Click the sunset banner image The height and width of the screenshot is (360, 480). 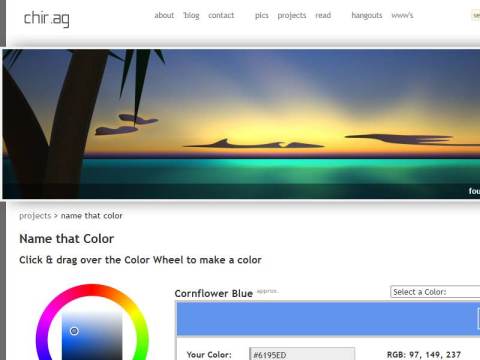tap(241, 124)
